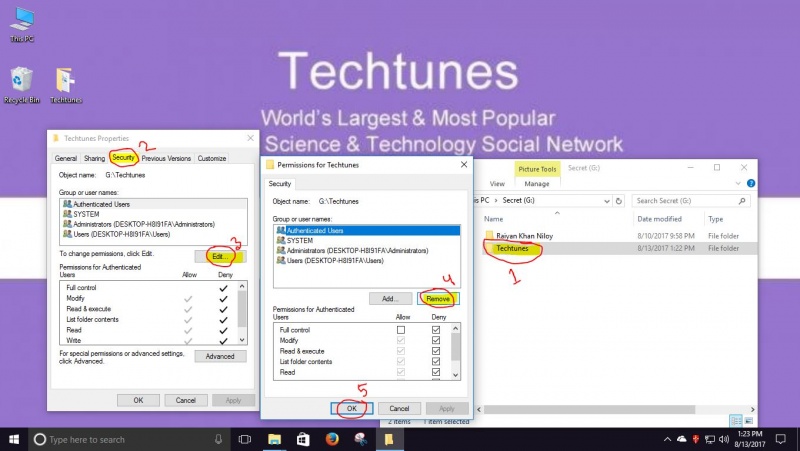The width and height of the screenshot is (800, 451).
Task: Open the Sharing tab in Techtunes Properties
Action: [x=94, y=158]
